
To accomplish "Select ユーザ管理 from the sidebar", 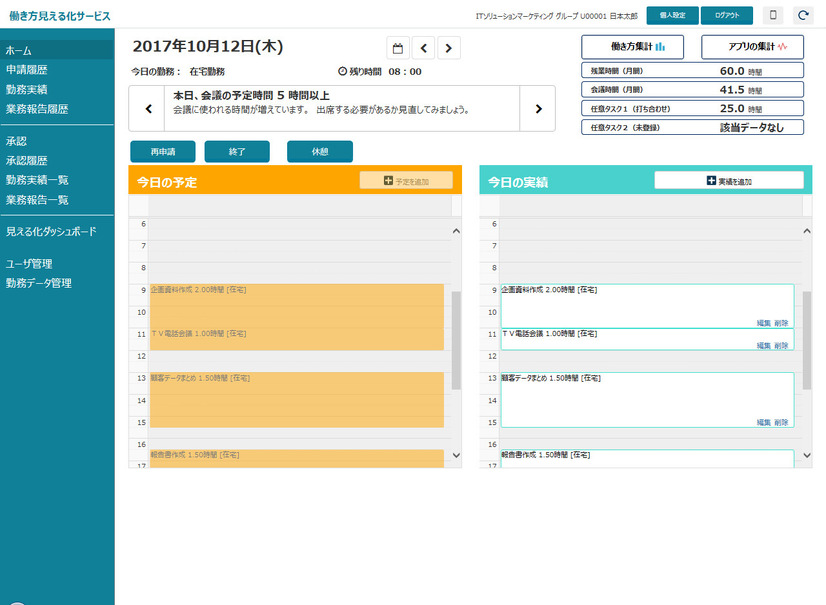I will (29, 264).
